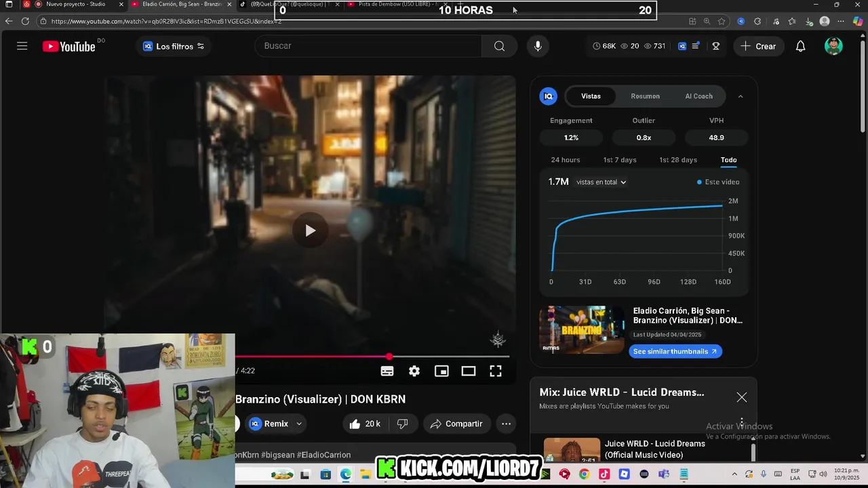Seek using the red video progress bar
This screenshot has width=868, height=488.
(372, 357)
